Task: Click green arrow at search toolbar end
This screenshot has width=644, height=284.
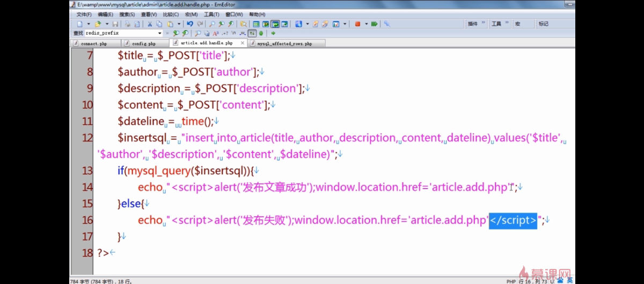Action: click(x=273, y=33)
